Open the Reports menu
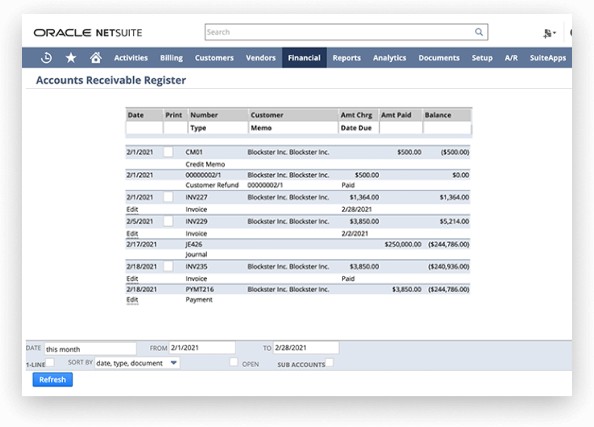This screenshot has width=594, height=427. click(347, 58)
